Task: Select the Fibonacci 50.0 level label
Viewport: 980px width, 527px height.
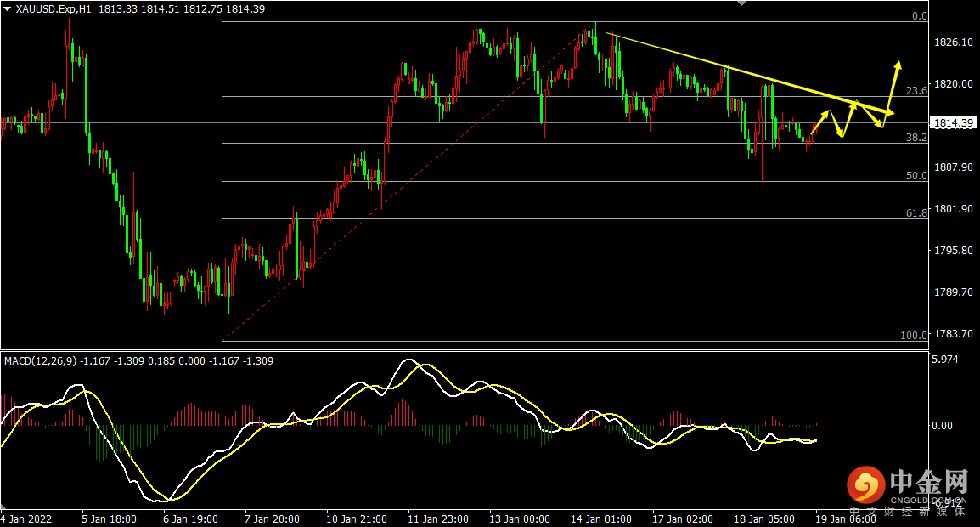Action: click(915, 176)
